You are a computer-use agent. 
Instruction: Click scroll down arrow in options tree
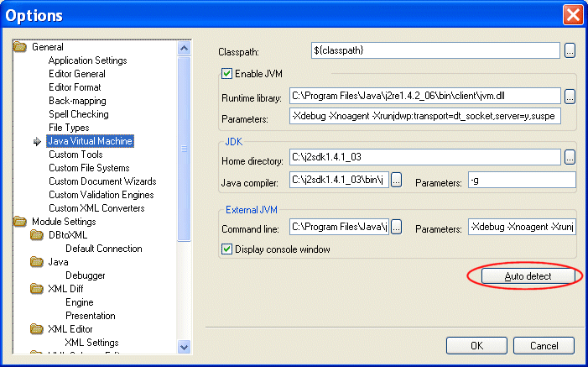pyautogui.click(x=185, y=346)
